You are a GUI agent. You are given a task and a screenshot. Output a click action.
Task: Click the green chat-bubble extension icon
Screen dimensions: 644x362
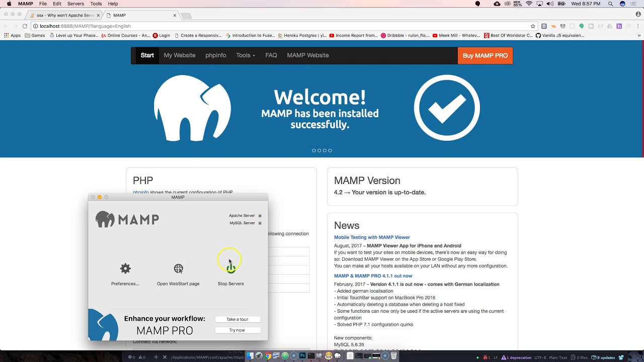coord(581,26)
